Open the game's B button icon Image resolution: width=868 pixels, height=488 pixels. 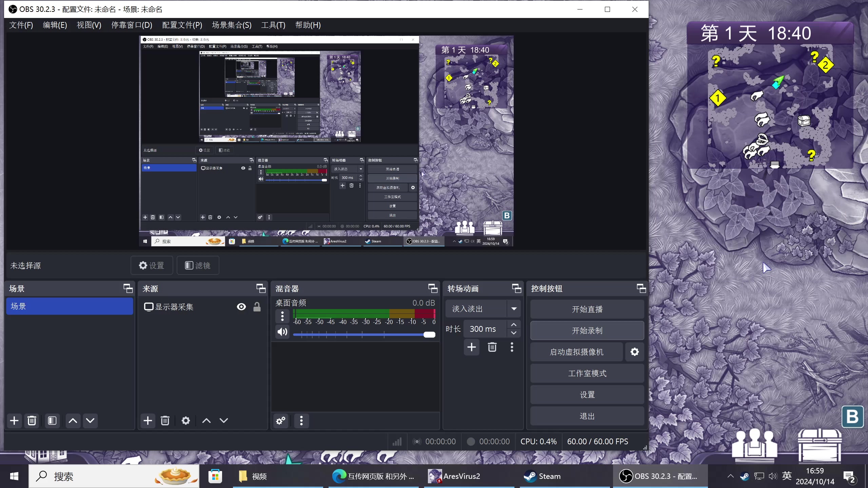(852, 416)
